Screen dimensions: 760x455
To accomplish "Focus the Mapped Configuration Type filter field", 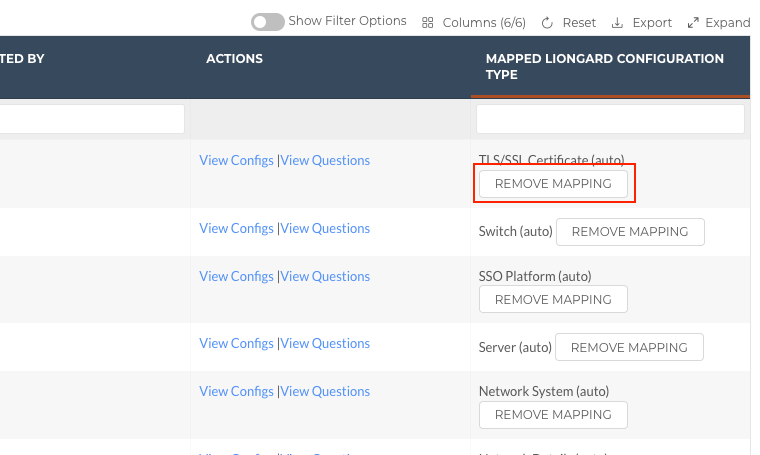I will [610, 119].
